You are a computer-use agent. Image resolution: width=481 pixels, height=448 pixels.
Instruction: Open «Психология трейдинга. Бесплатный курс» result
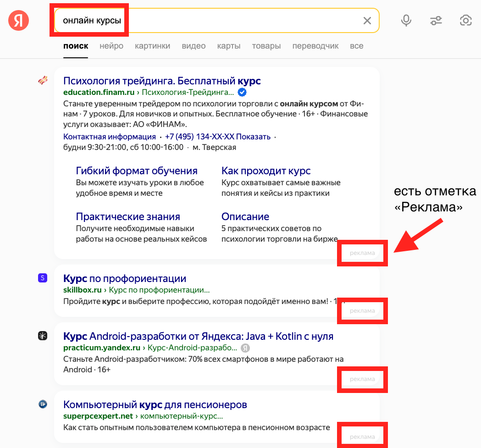coord(162,81)
